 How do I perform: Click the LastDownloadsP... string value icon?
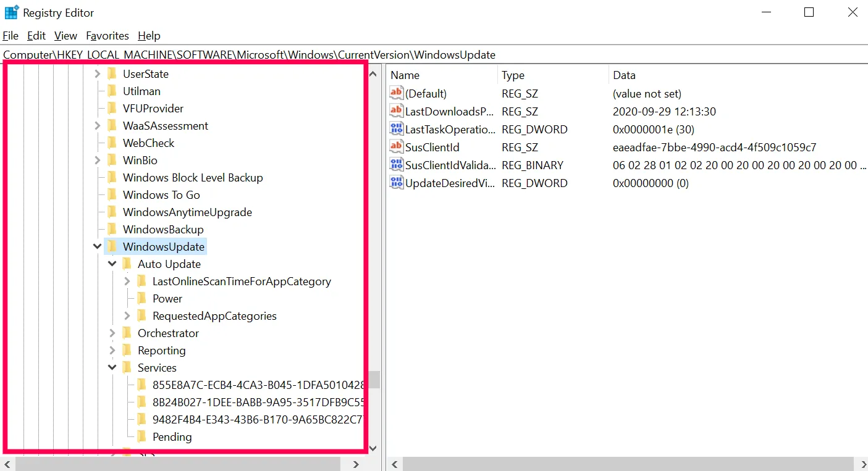point(396,111)
